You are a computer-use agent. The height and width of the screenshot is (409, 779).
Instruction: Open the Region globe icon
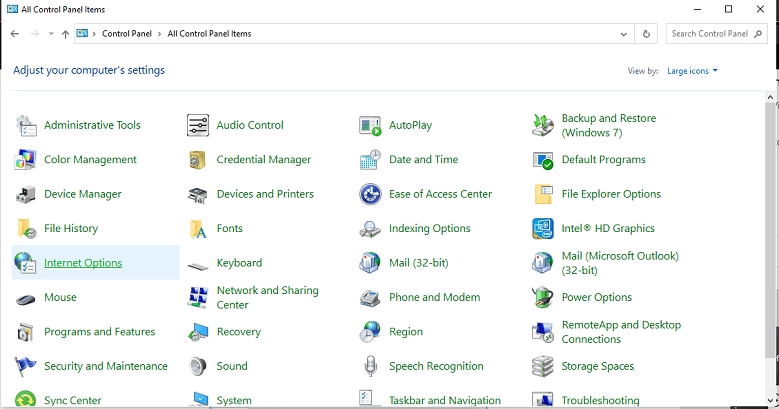coord(370,331)
